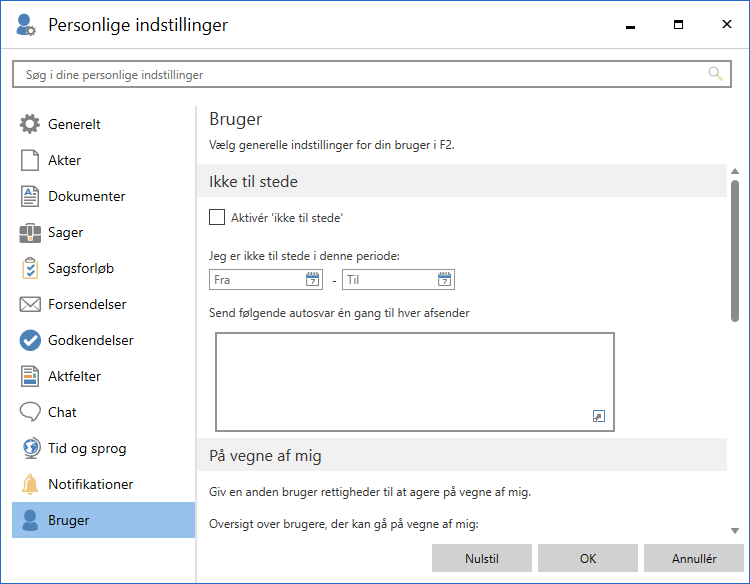750x584 pixels.
Task: Focus the personal settings search field
Action: point(360,75)
